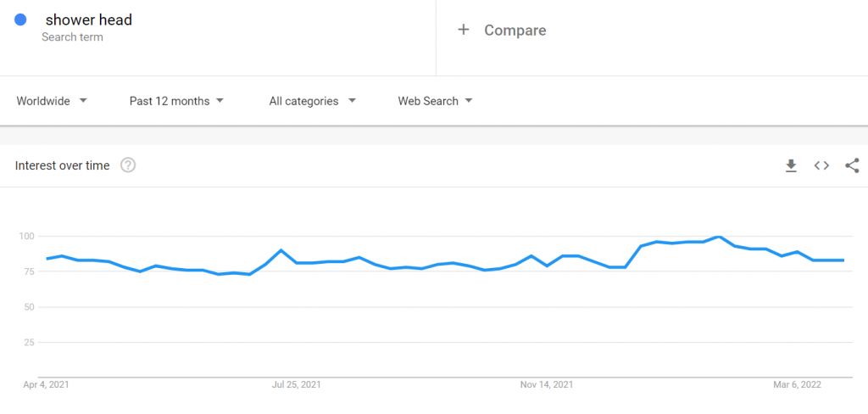The height and width of the screenshot is (414, 868).
Task: Click the Nov 14, 2021 axis label
Action: click(547, 385)
